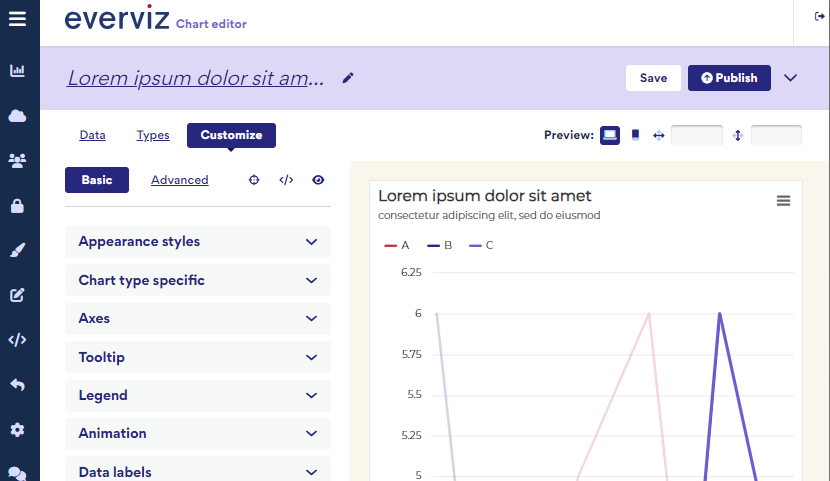Viewport: 830px width, 481px height.
Task: Toggle series A in chart legend
Action: tap(396, 245)
